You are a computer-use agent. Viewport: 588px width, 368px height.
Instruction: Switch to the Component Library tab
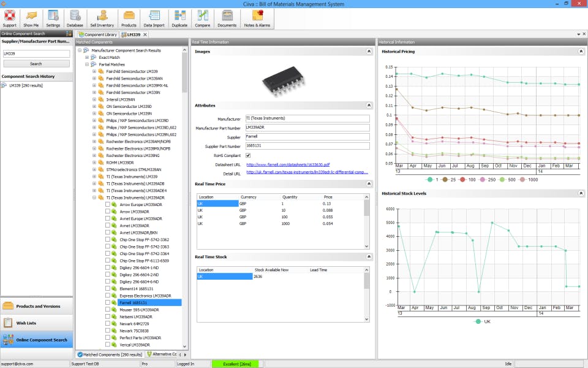tap(97, 34)
